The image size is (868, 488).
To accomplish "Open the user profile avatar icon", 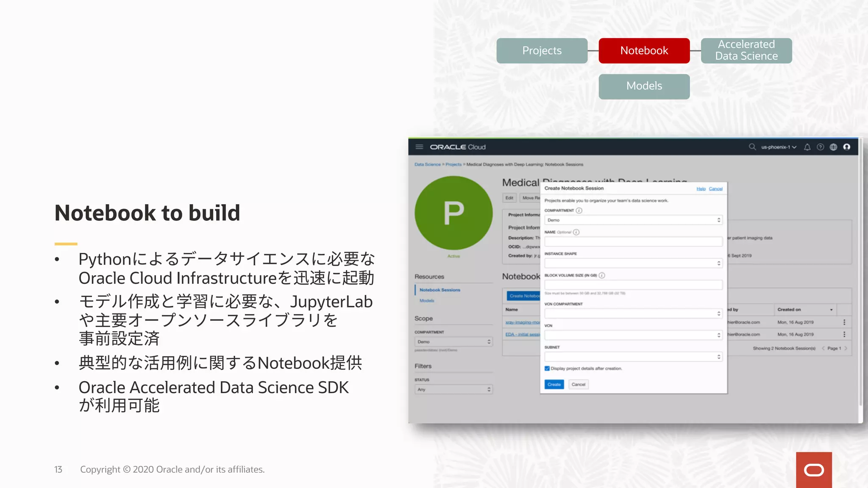I will 847,147.
